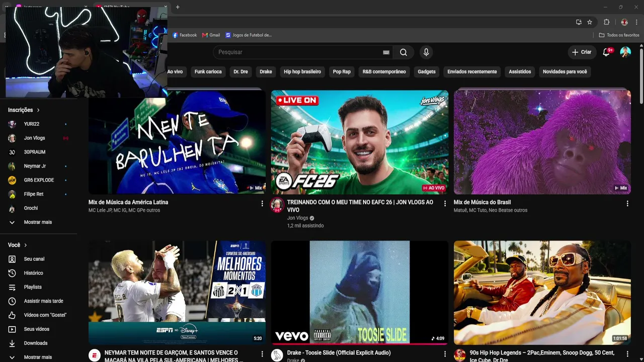Screen dimensions: 644x362
Task: Open the Seu canal sidebar icon
Action: (x=12, y=259)
